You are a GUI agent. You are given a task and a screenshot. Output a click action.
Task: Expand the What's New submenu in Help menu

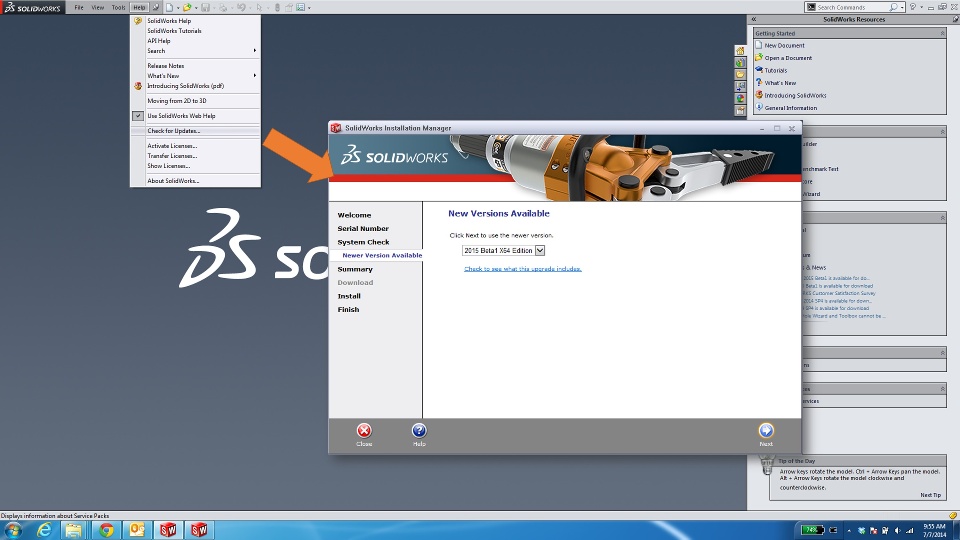click(255, 75)
